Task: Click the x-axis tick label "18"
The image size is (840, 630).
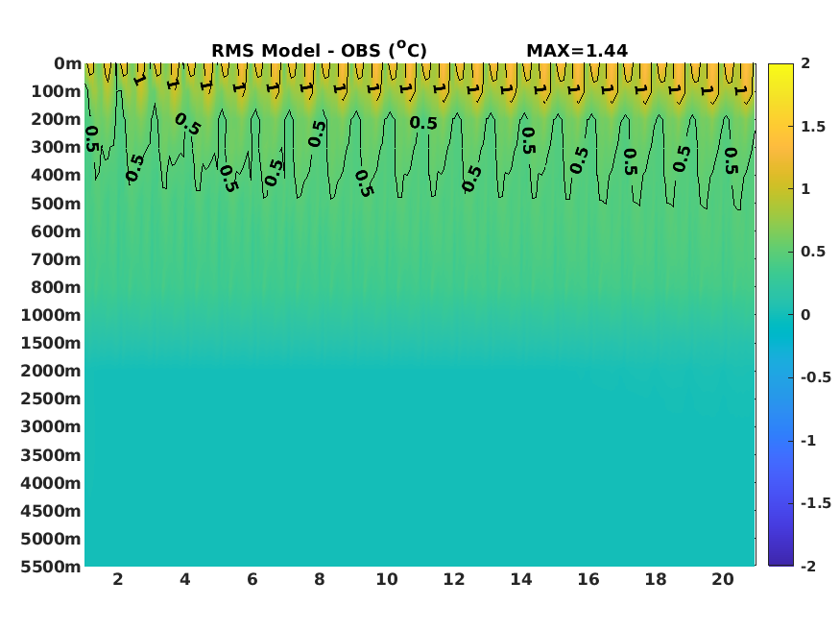Action: (656, 580)
